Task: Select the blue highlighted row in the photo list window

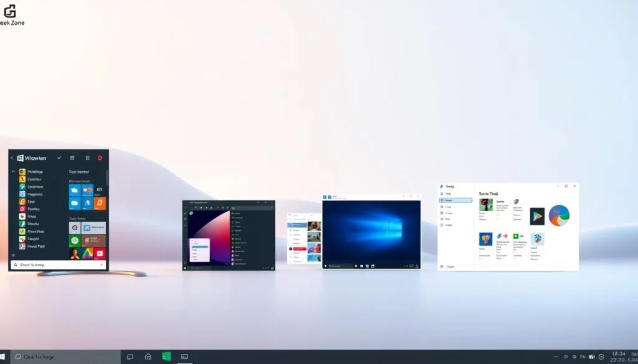Action: click(297, 225)
